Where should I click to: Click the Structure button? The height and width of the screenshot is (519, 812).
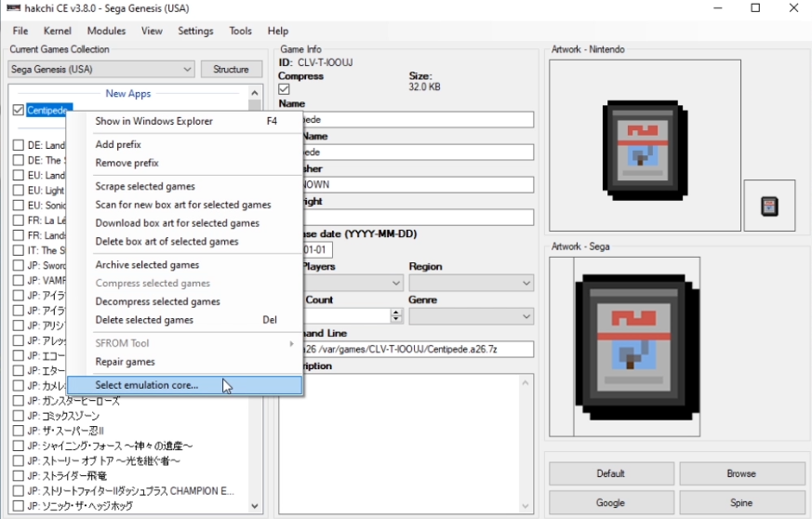[231, 70]
